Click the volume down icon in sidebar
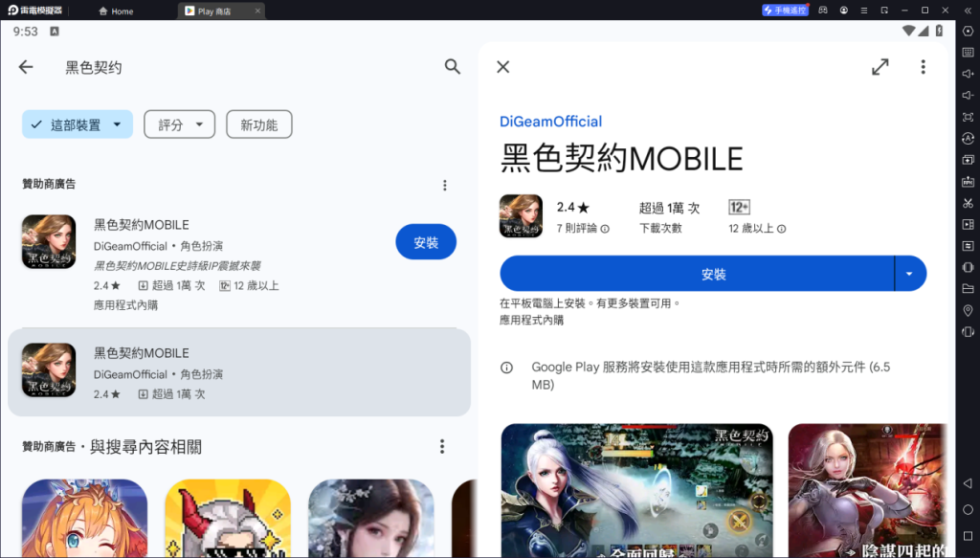This screenshot has height=558, width=980. click(969, 95)
